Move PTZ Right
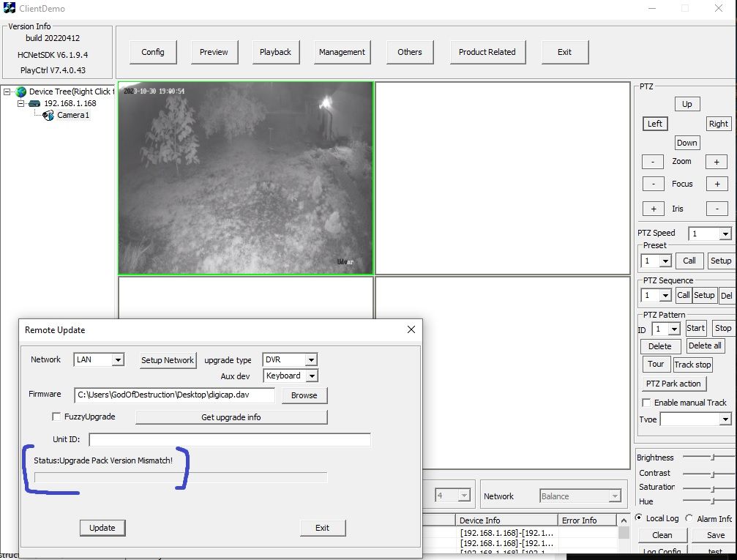This screenshot has height=560, width=737. coord(718,124)
